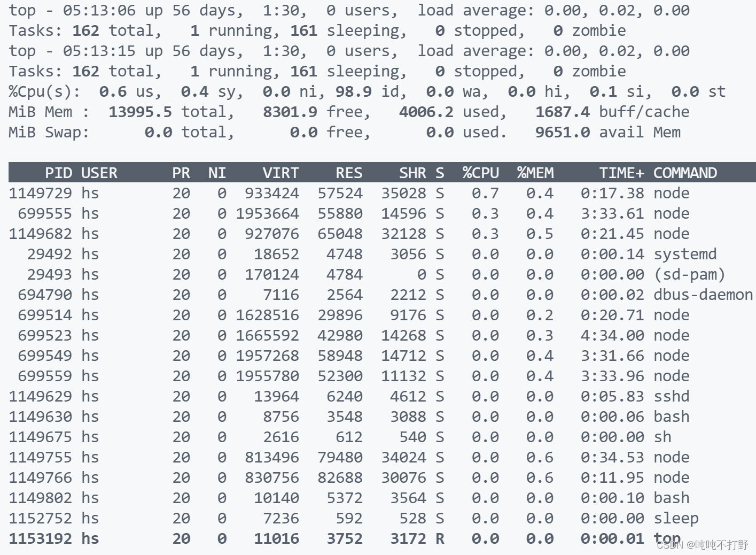Select PID 1153192 in process list
Screen dimensions: 756x555
click(40, 538)
